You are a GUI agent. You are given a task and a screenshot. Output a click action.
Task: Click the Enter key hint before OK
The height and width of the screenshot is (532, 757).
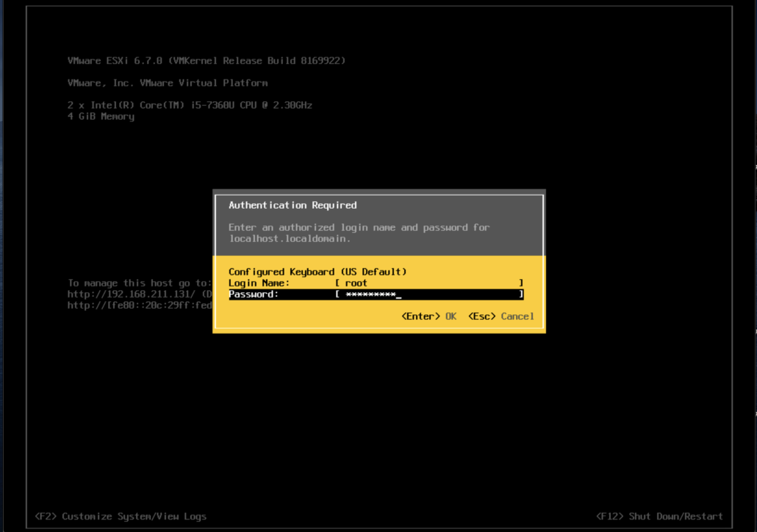pos(420,316)
